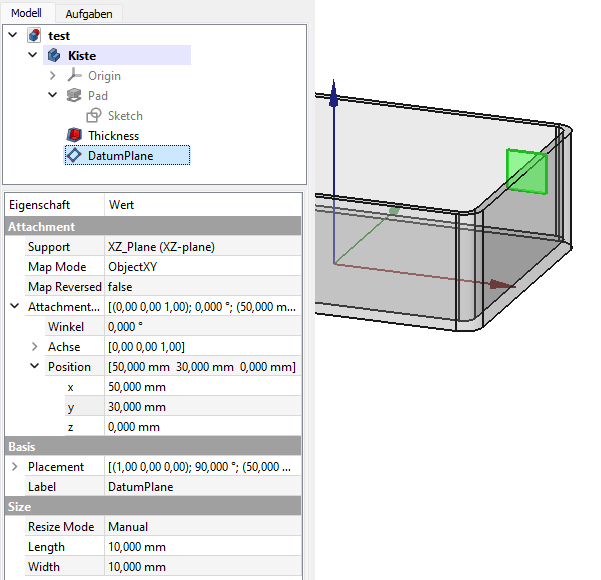The image size is (601, 580).
Task: Click the DatumPlane diamond icon
Action: (74, 155)
